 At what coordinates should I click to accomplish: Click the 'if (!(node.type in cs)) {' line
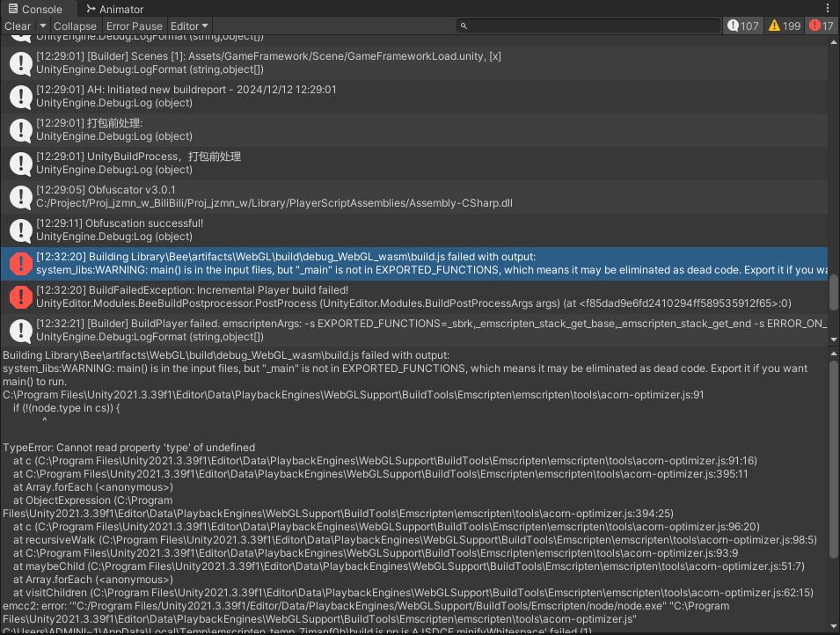[67, 408]
